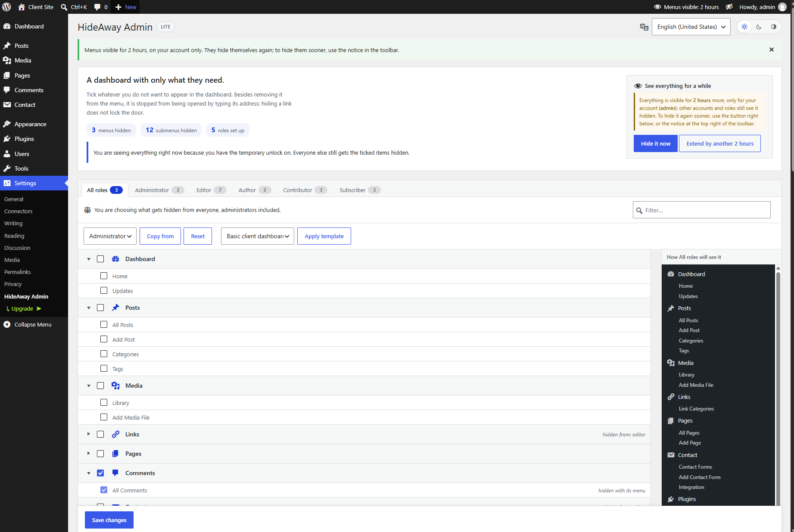This screenshot has width=794, height=532.
Task: Open the language dropdown English (United States)
Action: point(691,27)
